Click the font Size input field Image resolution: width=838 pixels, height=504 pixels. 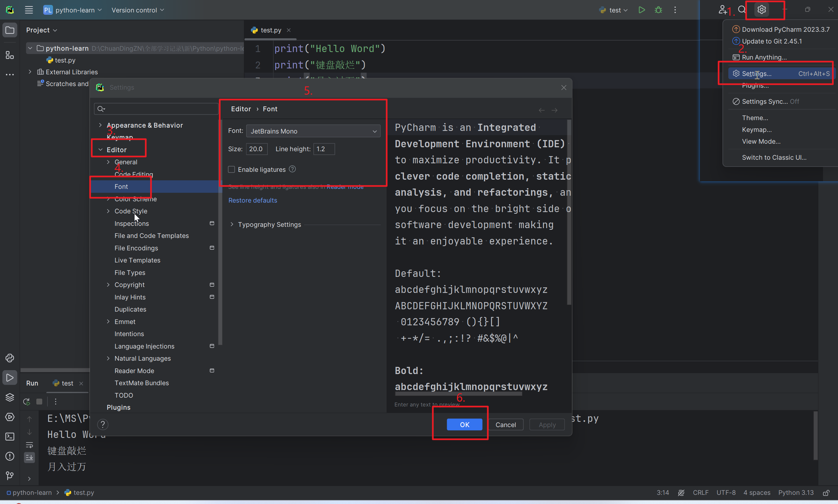coord(256,149)
